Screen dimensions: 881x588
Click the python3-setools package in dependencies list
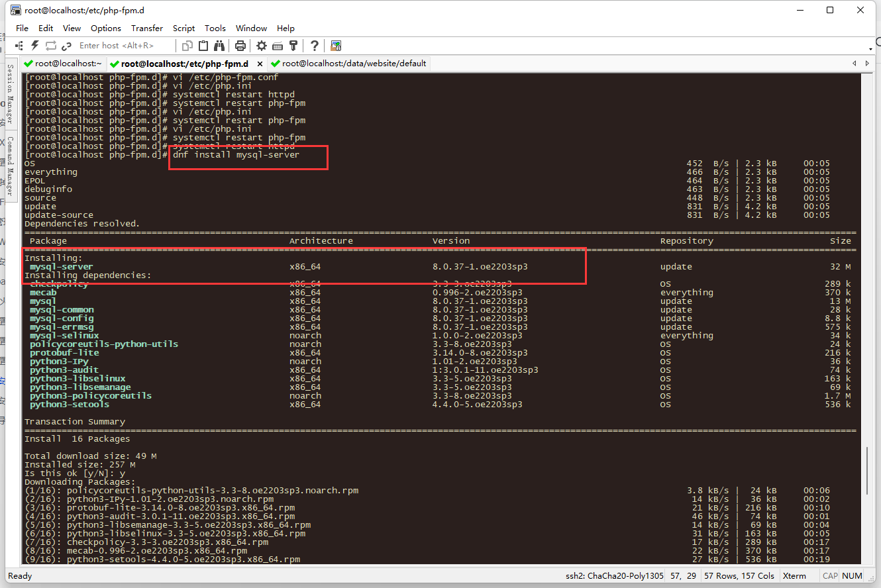click(x=70, y=405)
